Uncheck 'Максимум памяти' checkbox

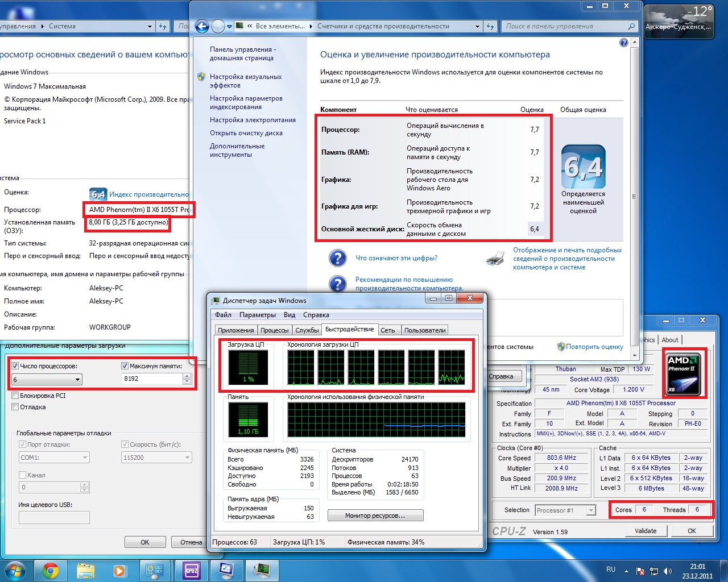pos(125,366)
